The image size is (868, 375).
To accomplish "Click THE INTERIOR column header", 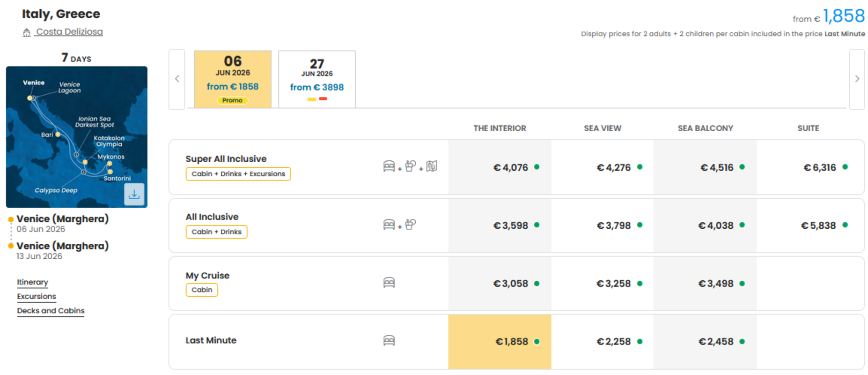I will pos(500,128).
